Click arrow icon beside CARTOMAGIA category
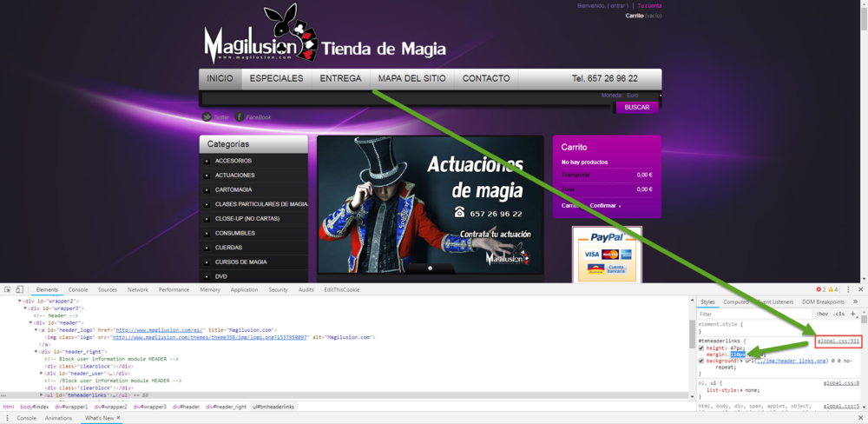Image resolution: width=868 pixels, height=424 pixels. tap(207, 190)
